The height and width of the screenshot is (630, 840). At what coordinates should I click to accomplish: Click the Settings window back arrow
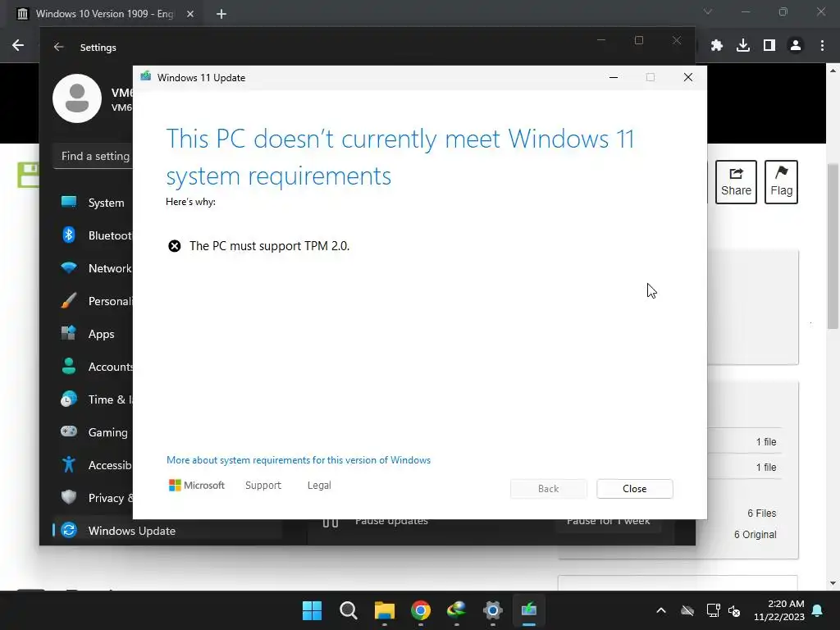tap(58, 47)
